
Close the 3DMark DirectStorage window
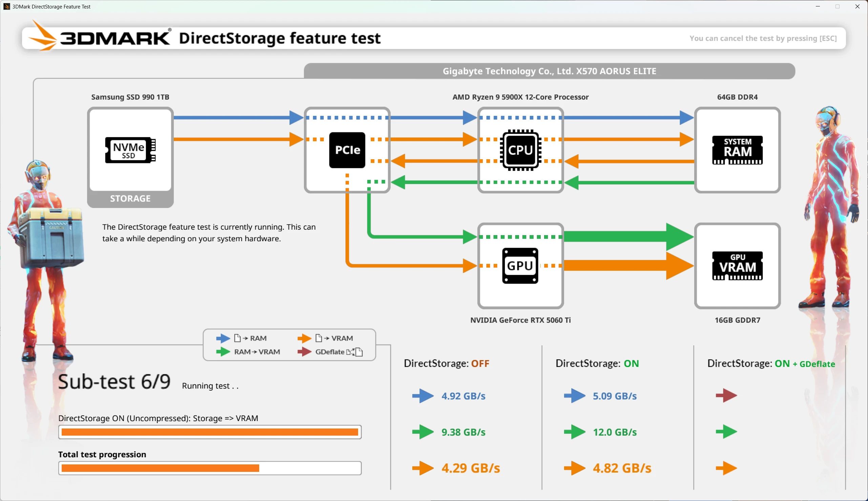point(857,6)
